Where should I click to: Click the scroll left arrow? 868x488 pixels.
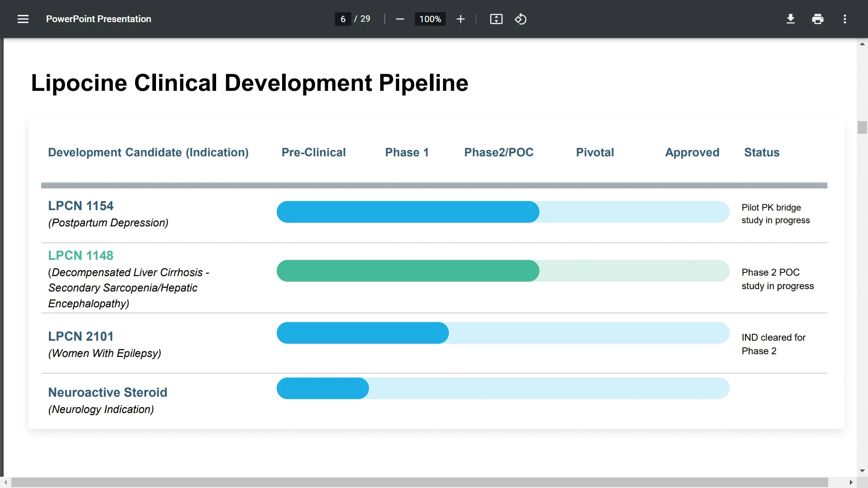5,483
